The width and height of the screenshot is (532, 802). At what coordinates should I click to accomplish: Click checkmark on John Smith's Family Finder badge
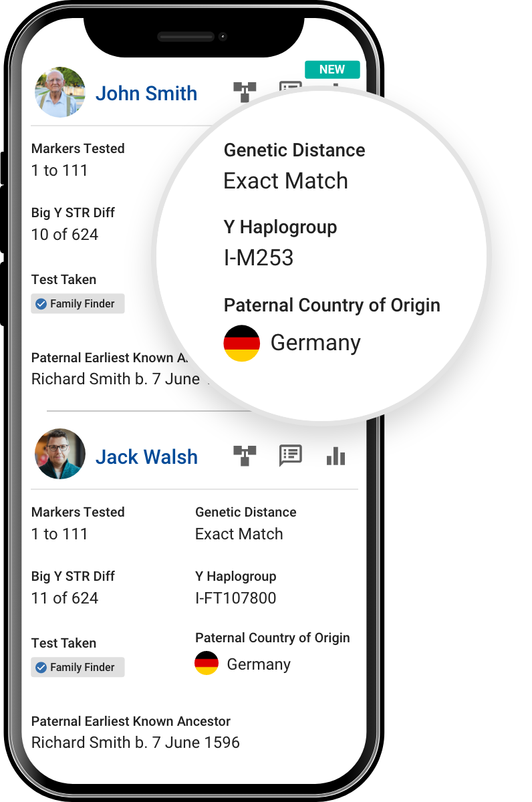coord(41,304)
